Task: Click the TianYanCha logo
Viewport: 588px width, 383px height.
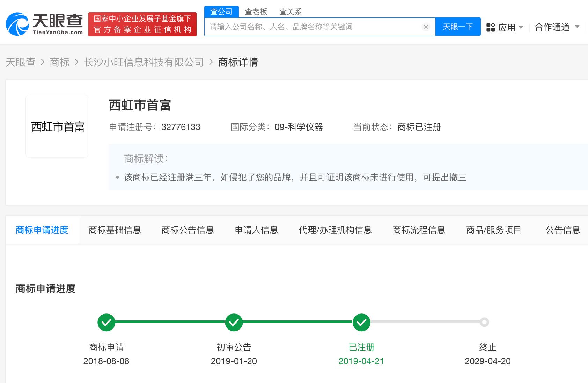Action: click(44, 24)
